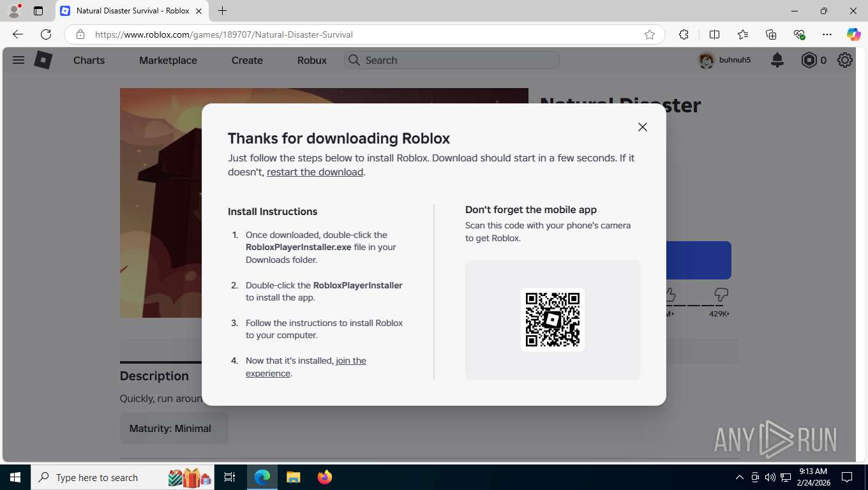Go back to the previous page
Viewport: 868px width, 490px height.
pos(18,34)
